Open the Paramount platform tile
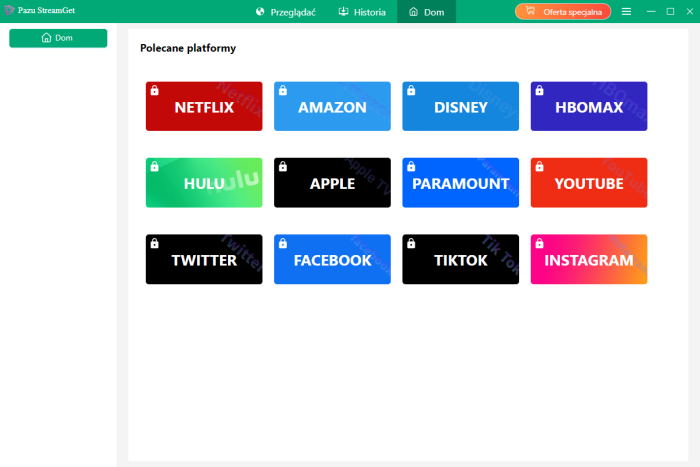The width and height of the screenshot is (700, 467). (460, 183)
